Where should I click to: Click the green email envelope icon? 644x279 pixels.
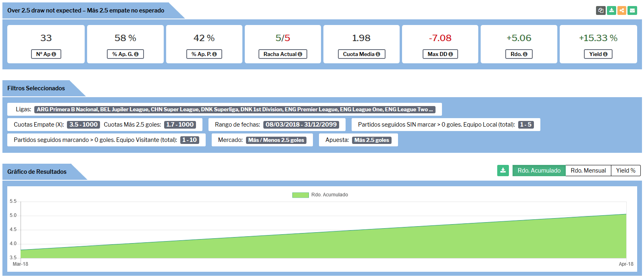(x=632, y=10)
